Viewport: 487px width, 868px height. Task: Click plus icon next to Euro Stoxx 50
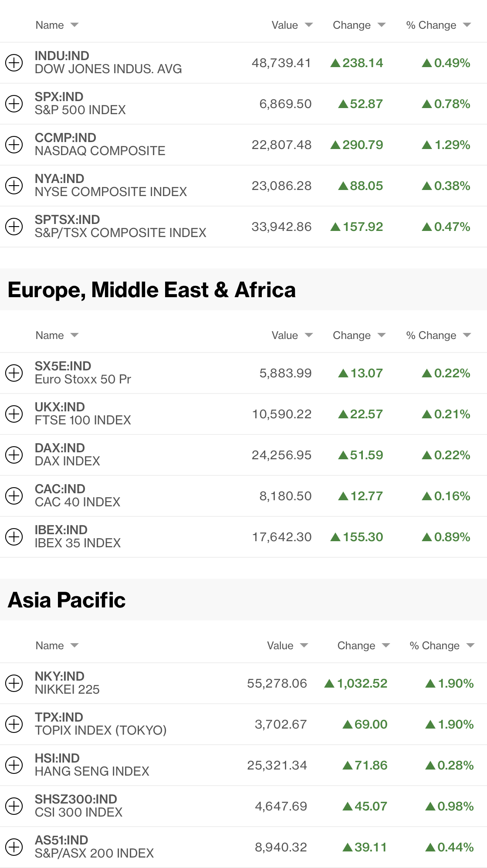pyautogui.click(x=14, y=373)
